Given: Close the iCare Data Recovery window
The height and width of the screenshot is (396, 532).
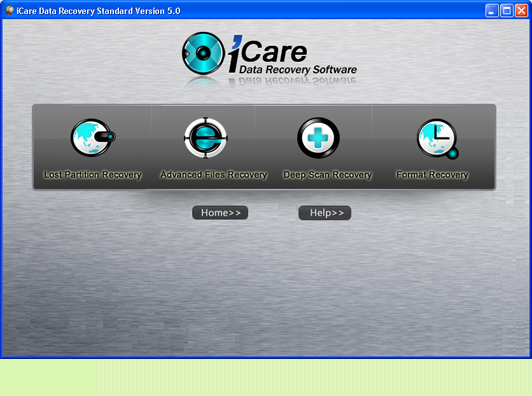Looking at the screenshot, I should 521,11.
